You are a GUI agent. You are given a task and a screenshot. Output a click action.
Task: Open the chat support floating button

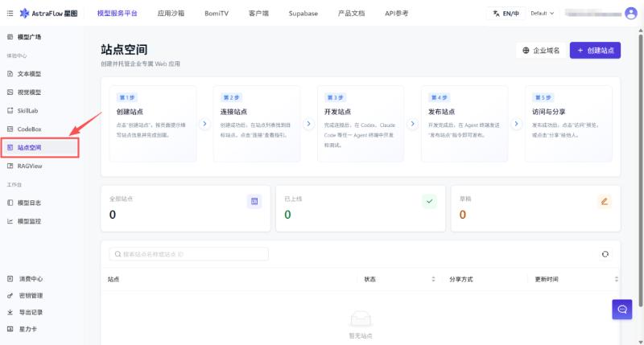click(621, 310)
